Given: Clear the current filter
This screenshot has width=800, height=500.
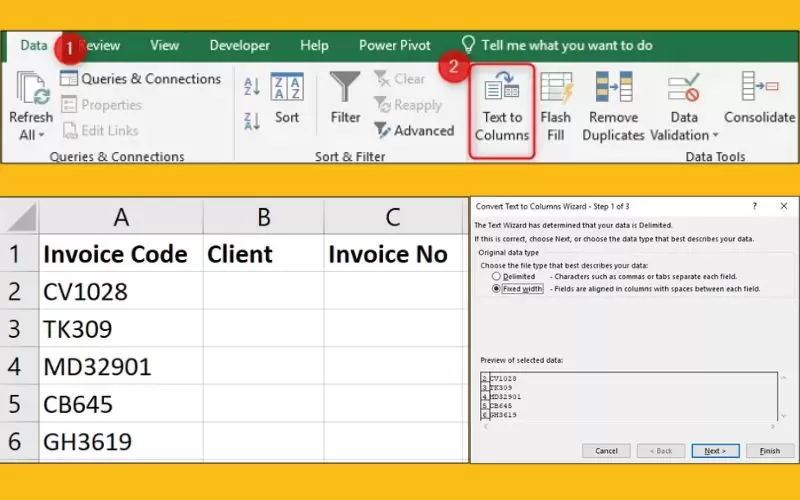Looking at the screenshot, I should click(400, 79).
